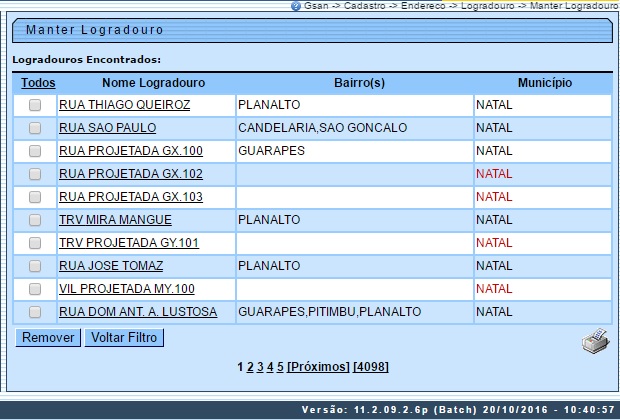This screenshot has height=420, width=620.
Task: Jump to last page 4098
Action: coord(368,367)
